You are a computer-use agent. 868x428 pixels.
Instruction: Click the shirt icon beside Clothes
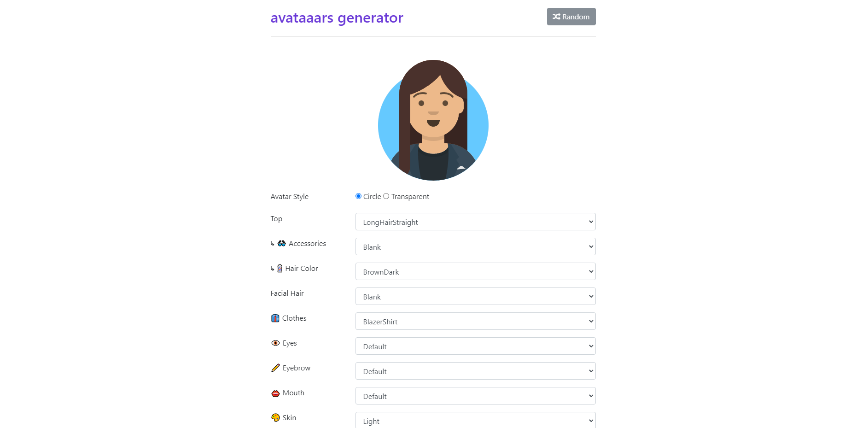coord(275,318)
